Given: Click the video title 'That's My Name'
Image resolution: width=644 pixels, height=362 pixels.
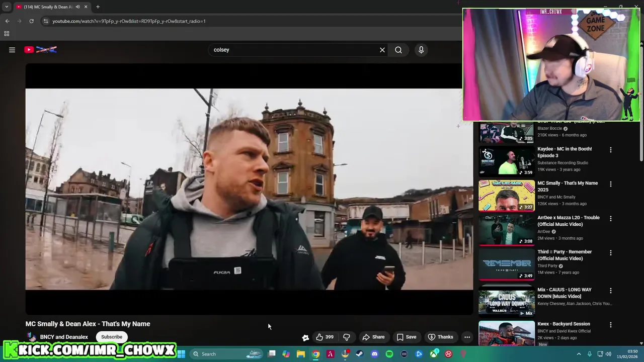Looking at the screenshot, I should point(88,324).
